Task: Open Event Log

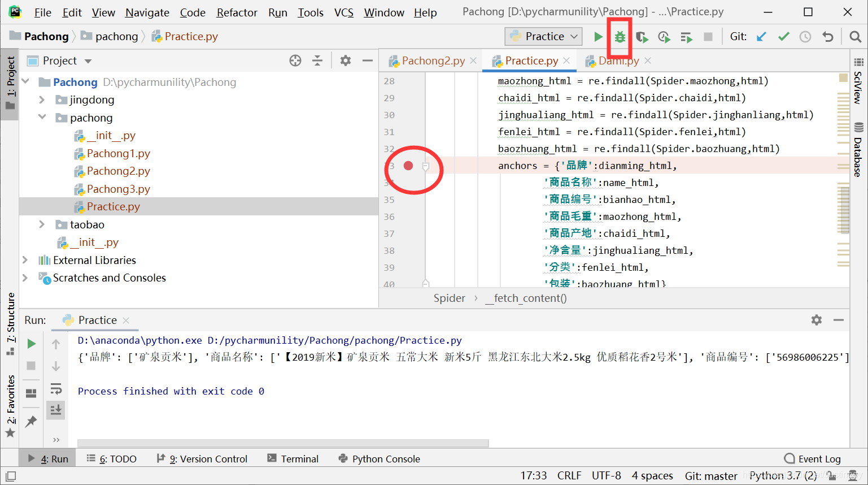Action: [x=813, y=459]
